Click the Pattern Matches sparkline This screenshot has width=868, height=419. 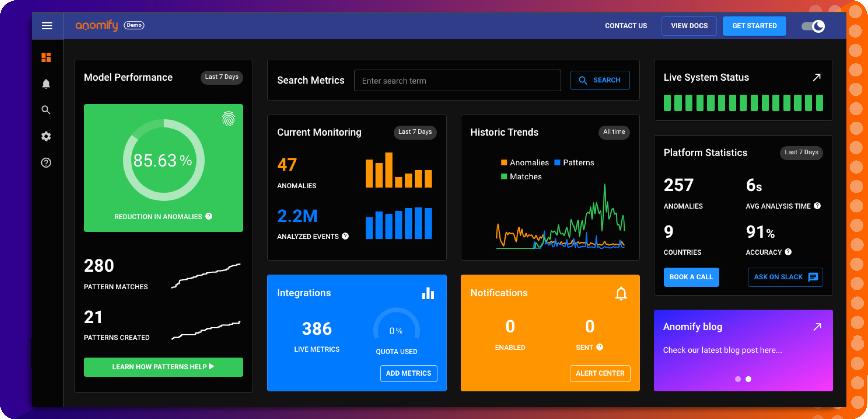click(x=206, y=276)
